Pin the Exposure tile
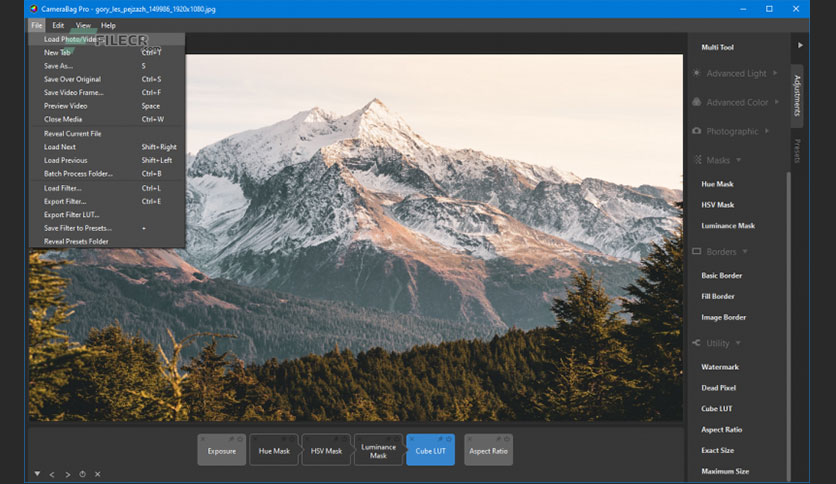 [231, 439]
